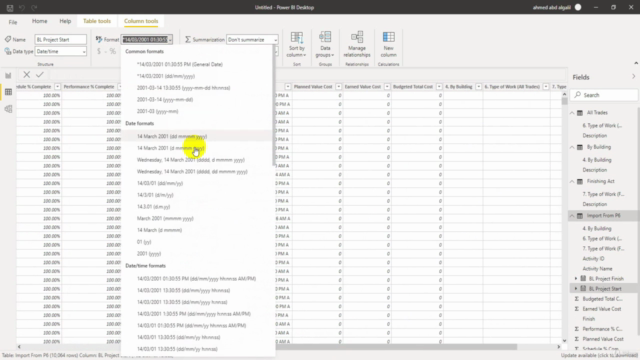Click the All Trades table icon
Image resolution: width=640 pixels, height=360 pixels.
pos(580,113)
